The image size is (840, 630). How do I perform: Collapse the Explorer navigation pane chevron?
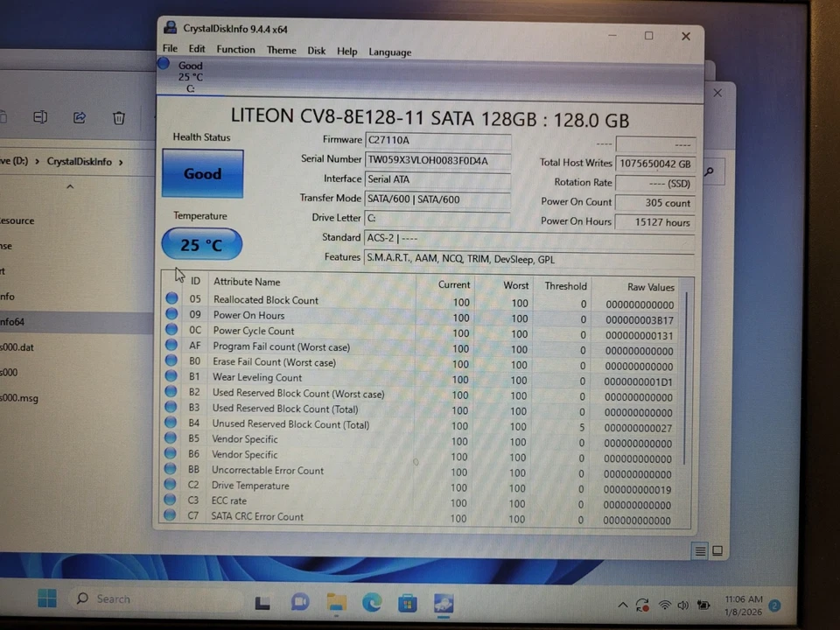point(69,185)
